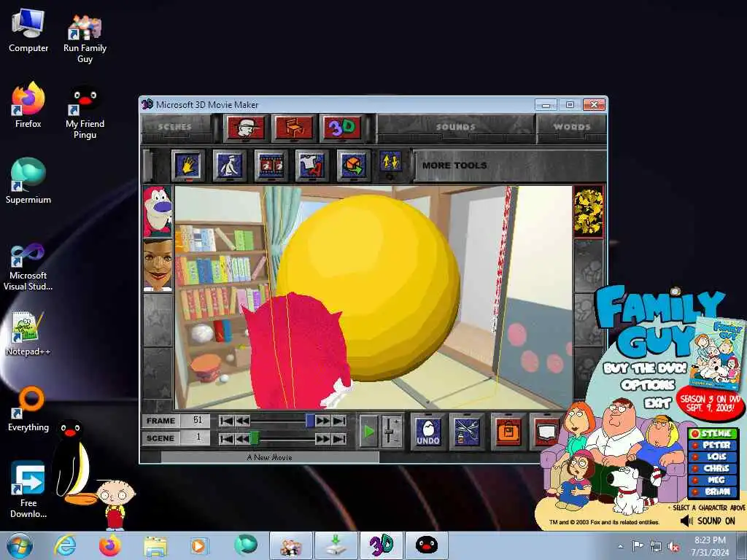
Task: Open the Sounds menu
Action: tap(455, 127)
